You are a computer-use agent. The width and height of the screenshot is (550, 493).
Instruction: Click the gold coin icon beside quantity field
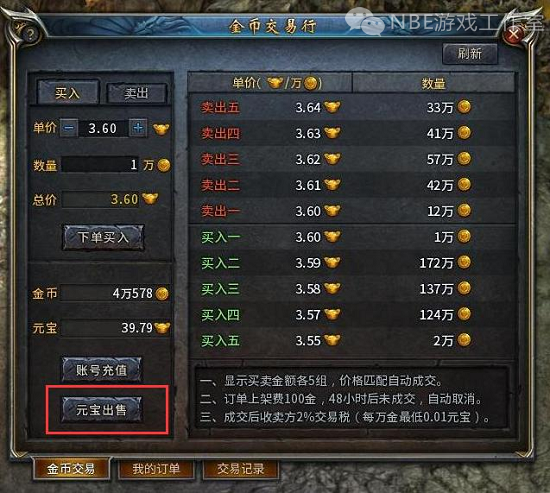(164, 165)
